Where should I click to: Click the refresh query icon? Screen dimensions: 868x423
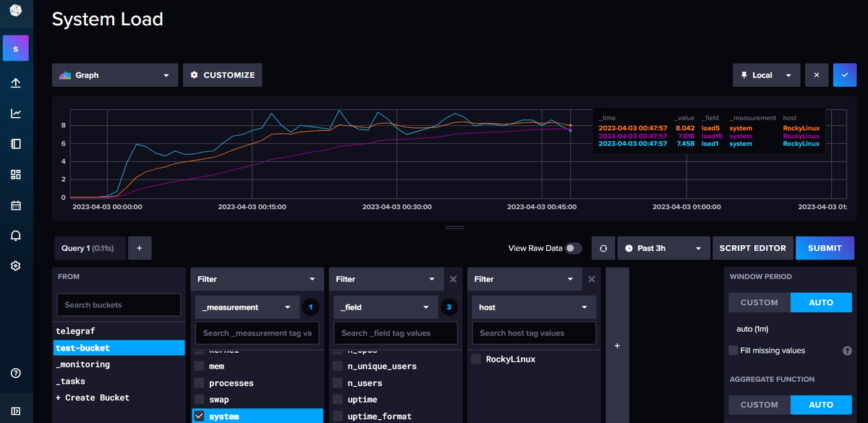click(603, 248)
